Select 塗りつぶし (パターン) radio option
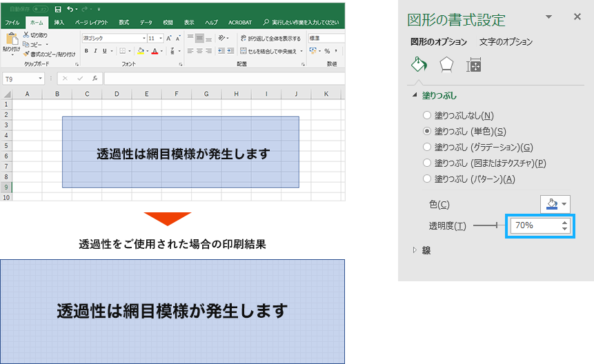Screen dimensions: 594x364 [x=427, y=179]
